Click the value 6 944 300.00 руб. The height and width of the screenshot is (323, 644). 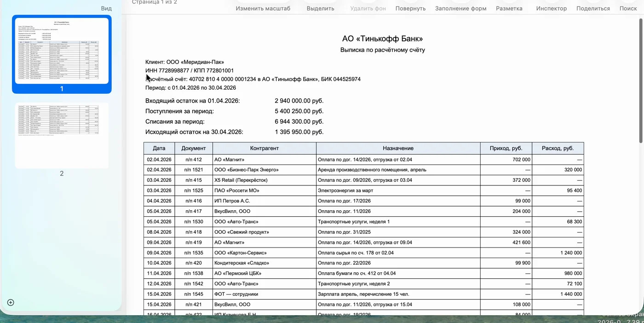tap(299, 121)
